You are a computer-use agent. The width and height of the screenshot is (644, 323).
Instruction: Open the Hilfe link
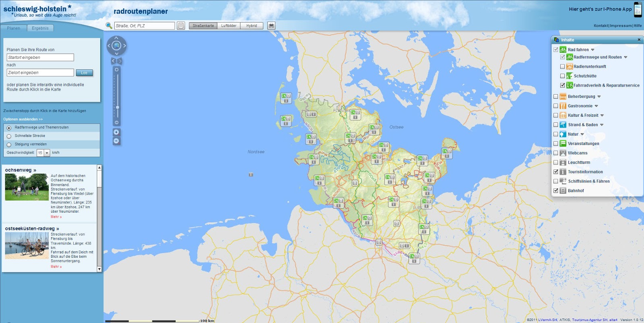[x=638, y=26]
